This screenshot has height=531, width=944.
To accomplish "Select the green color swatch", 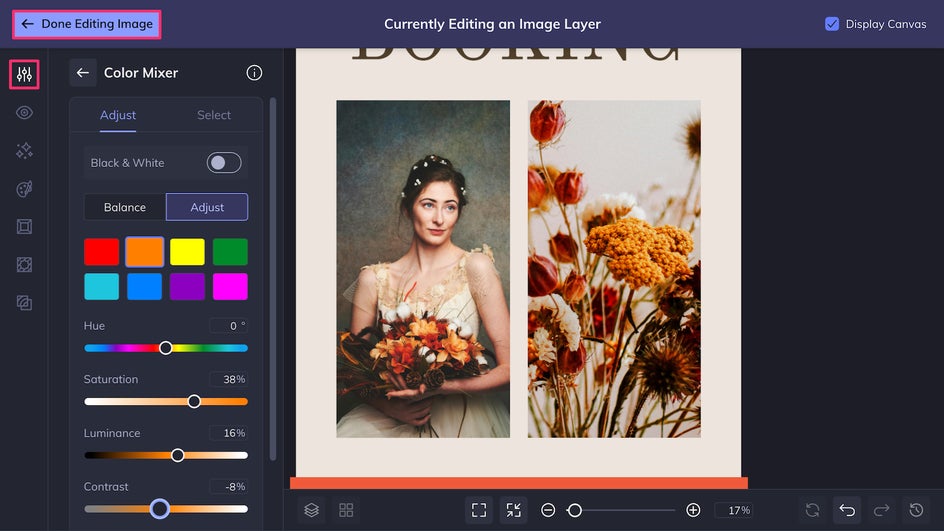I will (230, 252).
